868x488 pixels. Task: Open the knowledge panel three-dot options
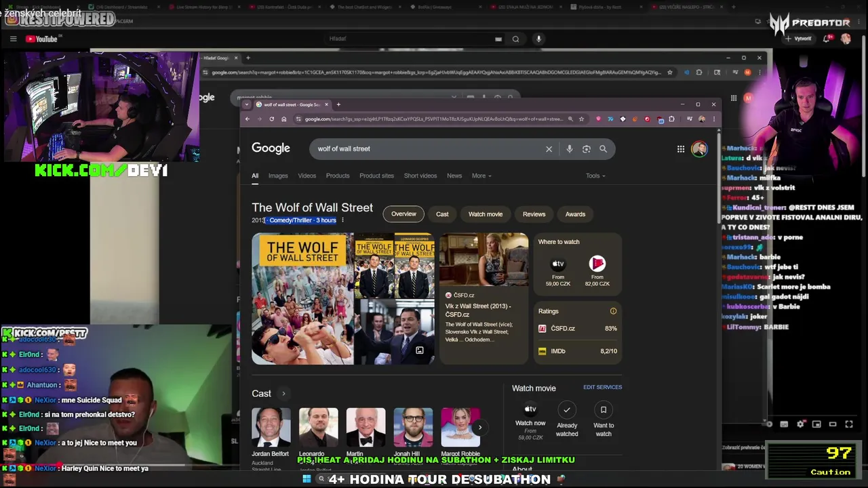tap(342, 220)
